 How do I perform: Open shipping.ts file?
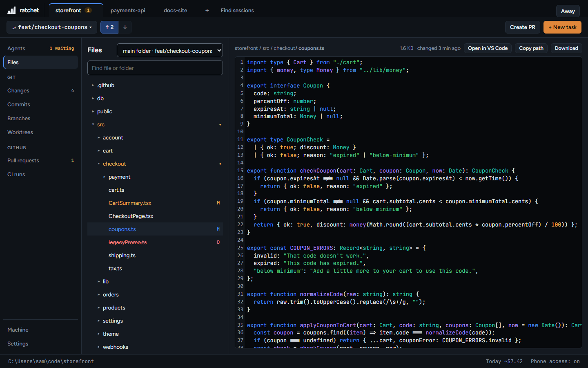pyautogui.click(x=155, y=256)
